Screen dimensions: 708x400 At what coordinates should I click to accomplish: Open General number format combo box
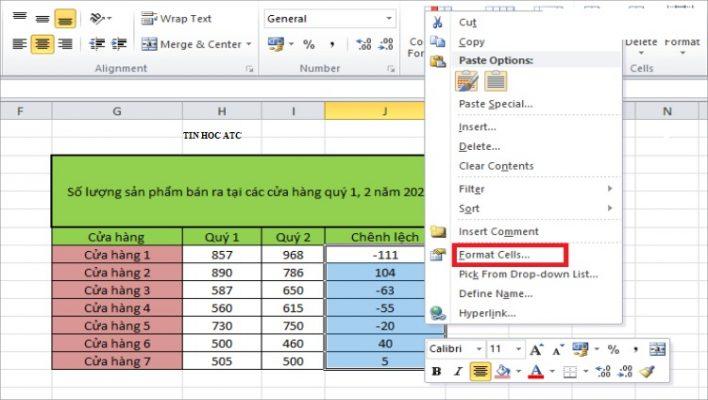tap(330, 19)
